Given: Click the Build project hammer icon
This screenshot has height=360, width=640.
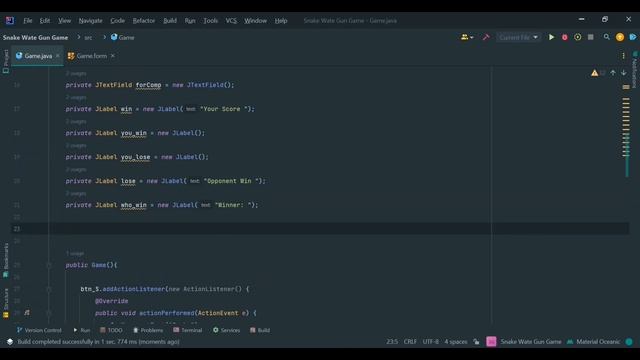Looking at the screenshot, I should point(486,37).
